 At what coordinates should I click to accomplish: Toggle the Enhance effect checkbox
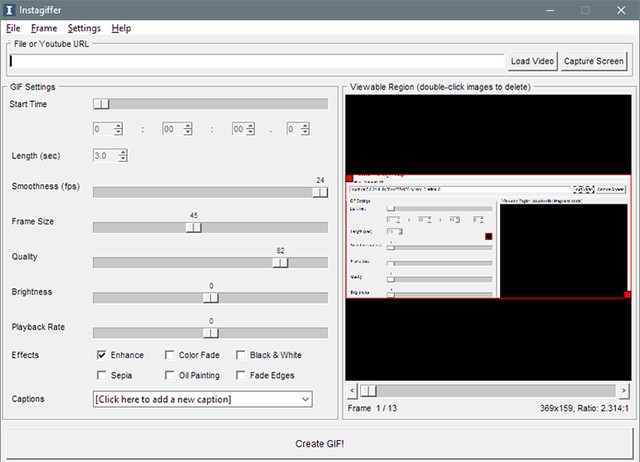click(x=102, y=355)
